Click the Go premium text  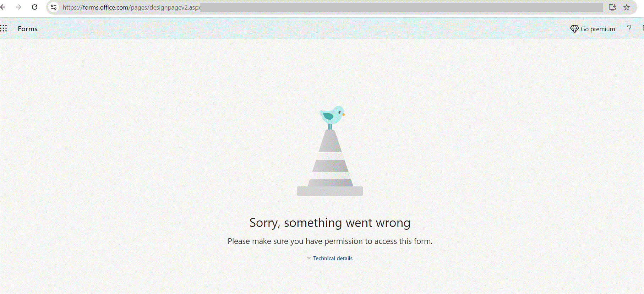point(598,29)
